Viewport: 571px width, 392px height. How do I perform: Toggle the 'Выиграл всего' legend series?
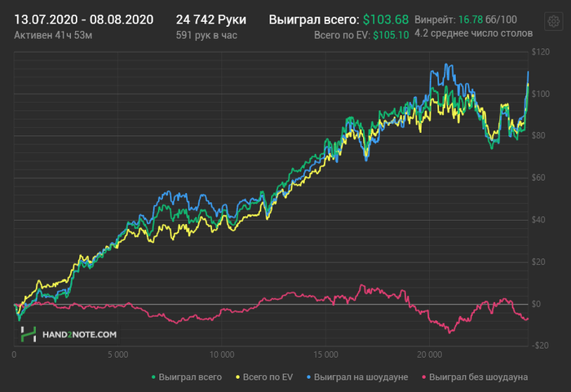click(x=187, y=377)
